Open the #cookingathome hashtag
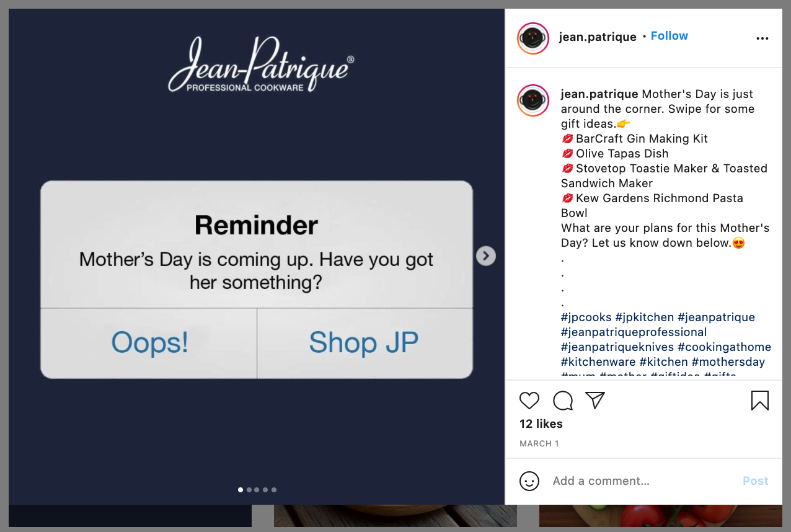This screenshot has width=791, height=532. coord(725,347)
